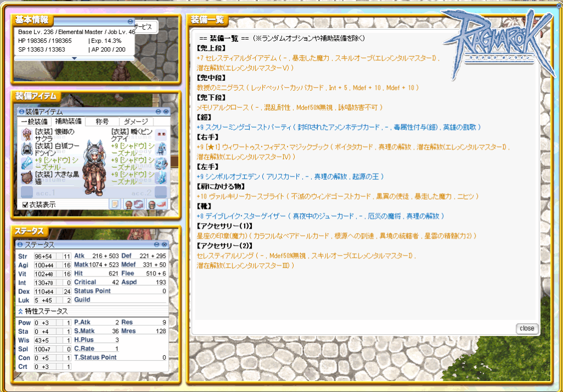Click the SP 13363 / 13363 text
Image resolution: width=563 pixels, height=392 pixels.
[42, 49]
